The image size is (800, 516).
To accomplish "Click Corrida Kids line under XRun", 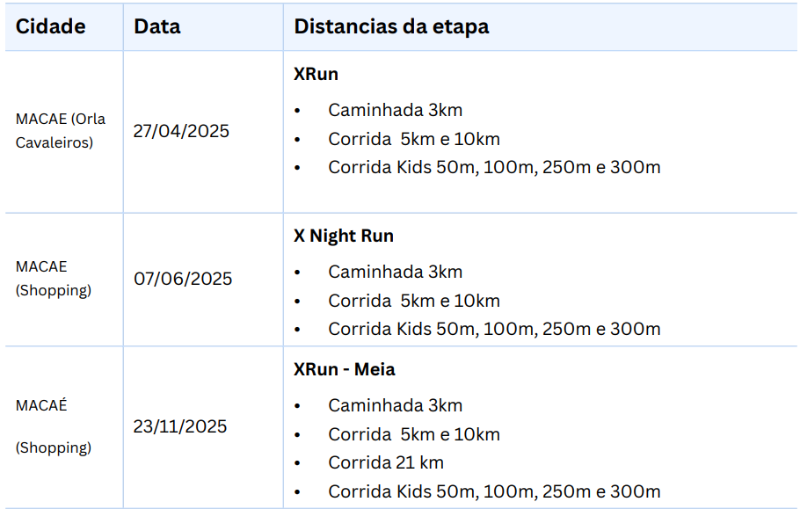I will click(494, 168).
